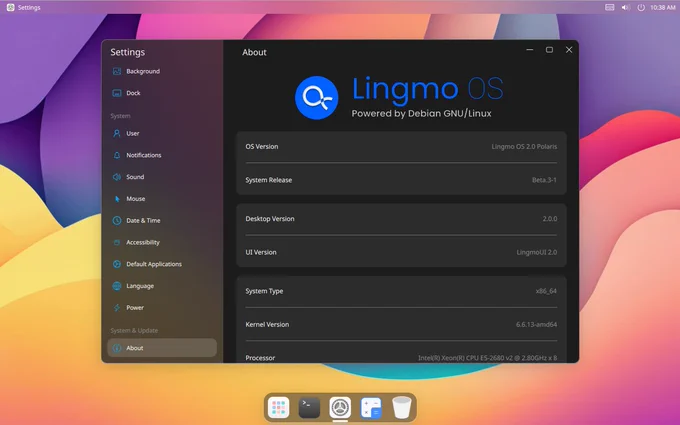Click the LingmoUI 2.0 value

pyautogui.click(x=536, y=252)
